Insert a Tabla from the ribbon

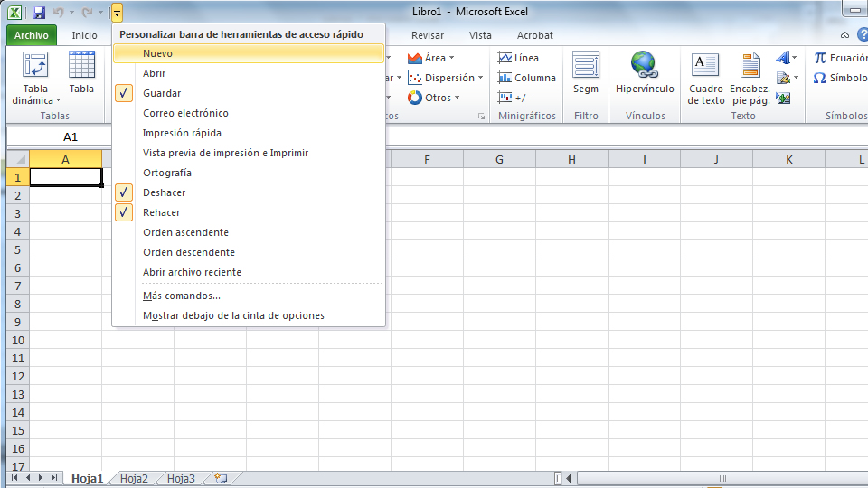click(81, 72)
